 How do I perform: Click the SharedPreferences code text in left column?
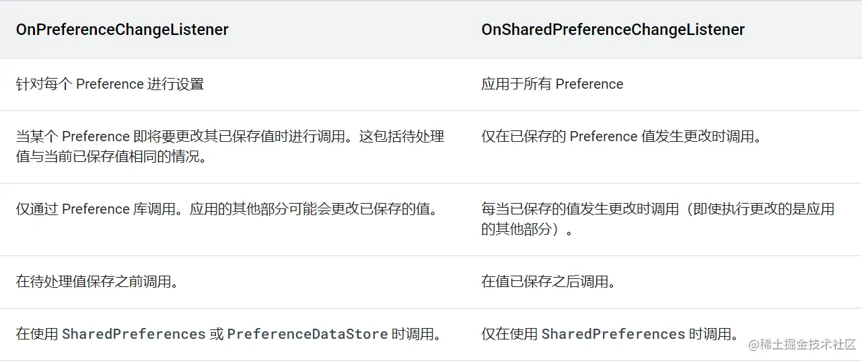pos(133,334)
